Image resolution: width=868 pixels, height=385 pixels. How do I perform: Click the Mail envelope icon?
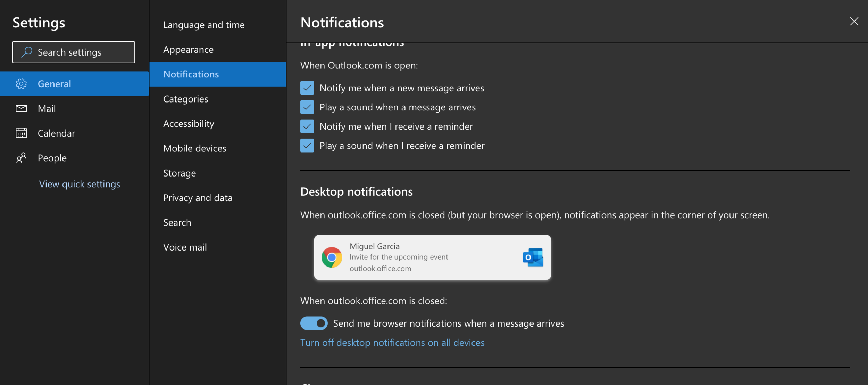[21, 108]
